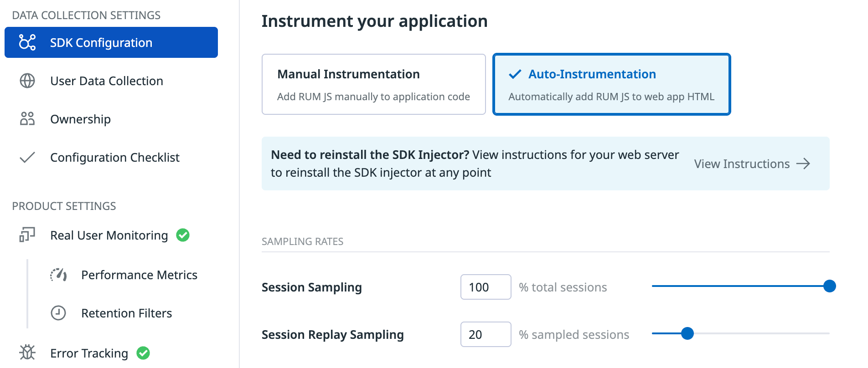Click the Session Sampling slider handle

830,286
